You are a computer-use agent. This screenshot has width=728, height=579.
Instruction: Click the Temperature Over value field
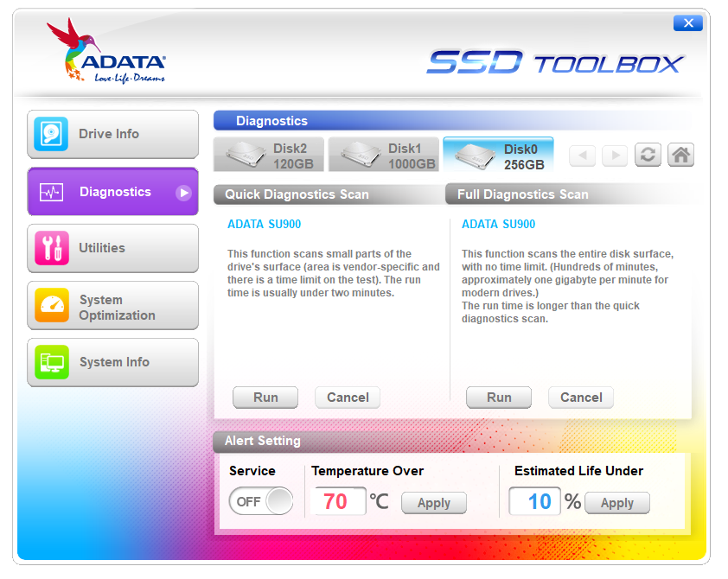tap(339, 501)
